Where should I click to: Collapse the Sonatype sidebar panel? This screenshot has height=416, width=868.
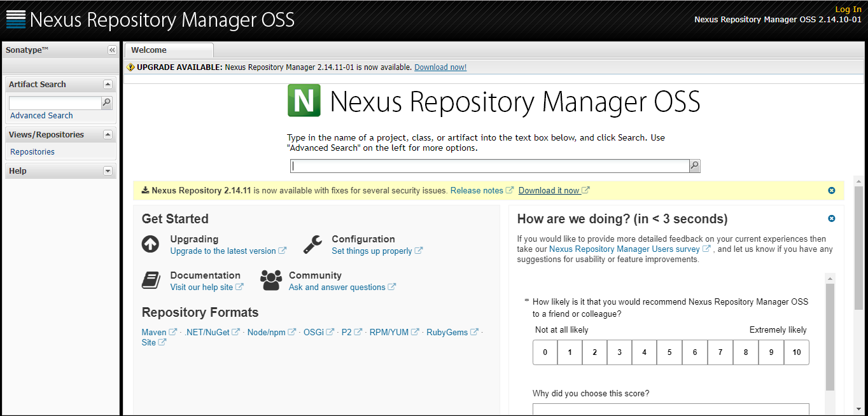click(x=112, y=50)
